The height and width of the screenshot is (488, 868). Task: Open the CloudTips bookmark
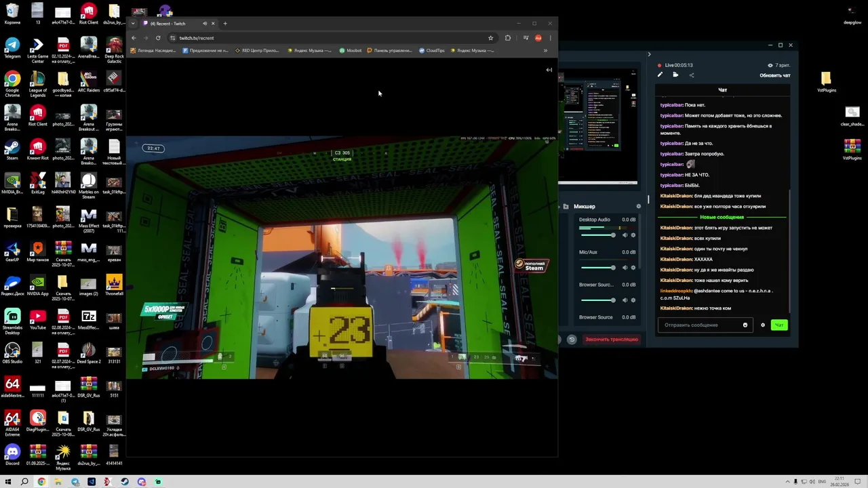coord(432,50)
